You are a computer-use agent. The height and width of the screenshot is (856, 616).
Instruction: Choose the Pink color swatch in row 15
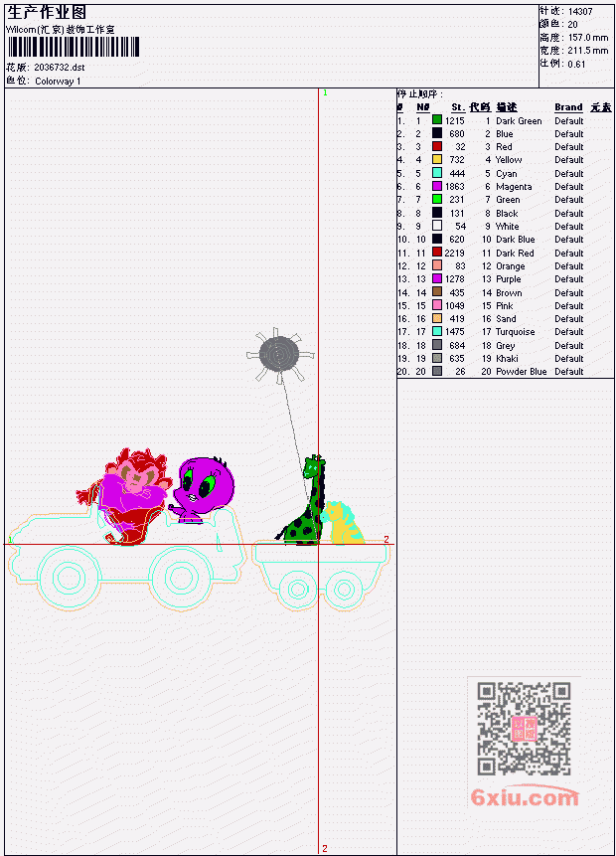pyautogui.click(x=437, y=305)
